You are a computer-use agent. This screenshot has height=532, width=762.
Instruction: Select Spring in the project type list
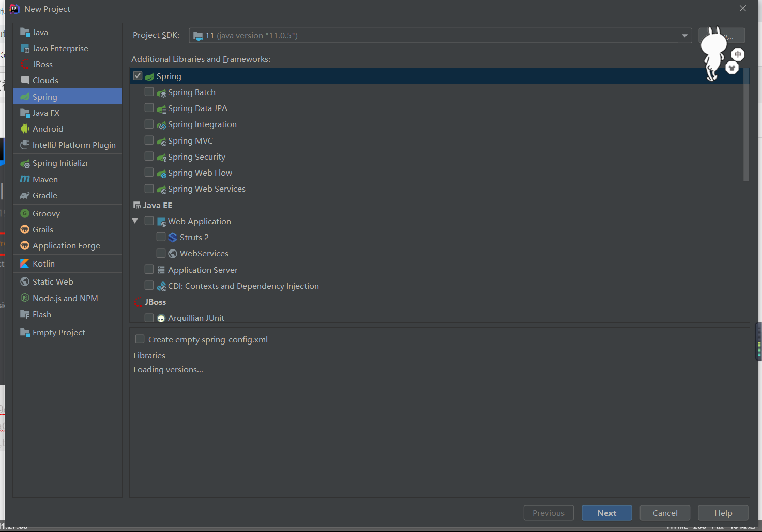click(x=67, y=97)
